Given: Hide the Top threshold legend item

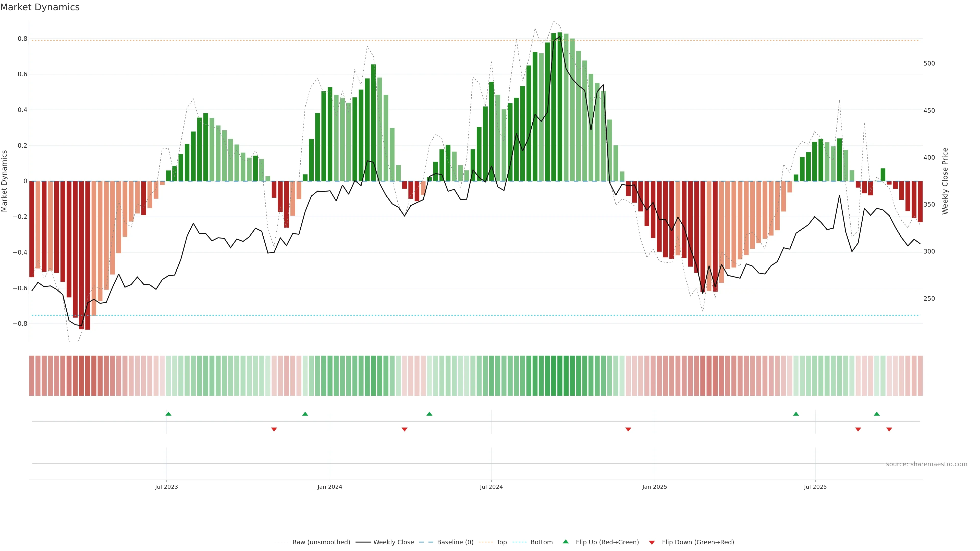Looking at the screenshot, I should coord(501,542).
